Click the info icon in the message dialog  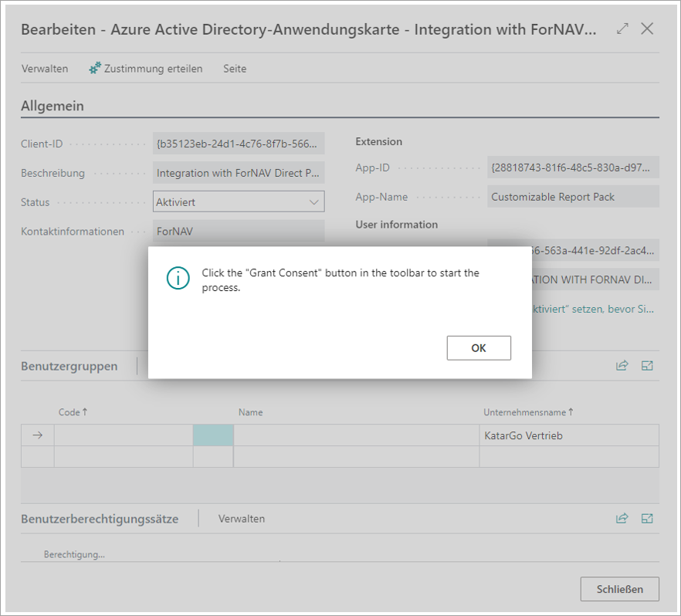pyautogui.click(x=178, y=278)
